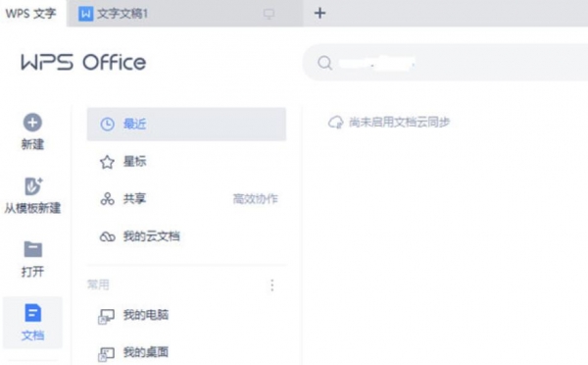Open 从模板新建 template icon
This screenshot has height=365, width=588.
coord(33,185)
